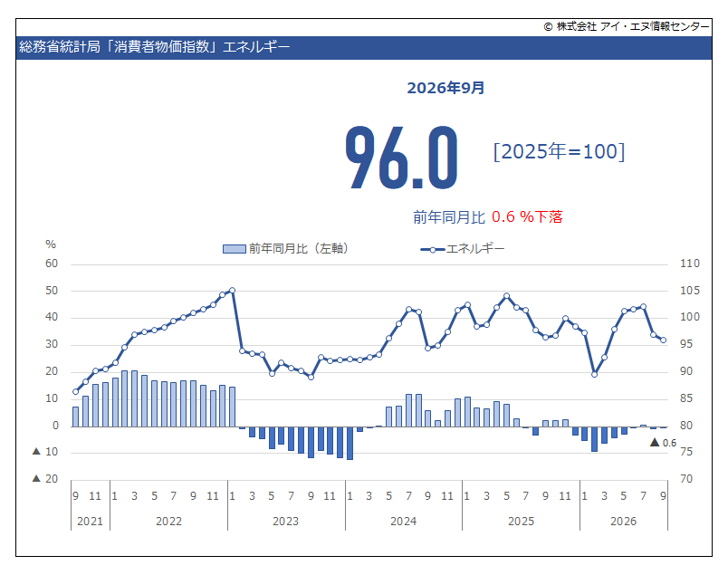
Task: Click the January 2023 line peak marker
Action: coord(232,291)
